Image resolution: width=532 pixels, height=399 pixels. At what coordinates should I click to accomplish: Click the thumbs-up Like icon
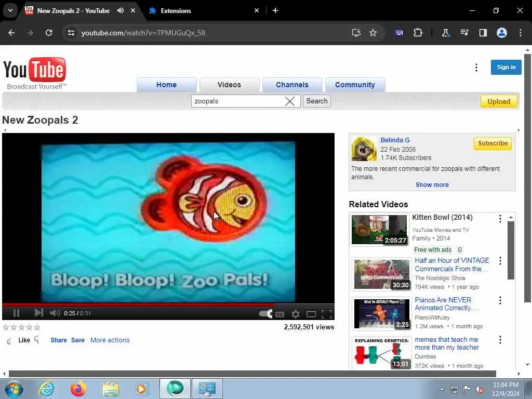pyautogui.click(x=9, y=341)
